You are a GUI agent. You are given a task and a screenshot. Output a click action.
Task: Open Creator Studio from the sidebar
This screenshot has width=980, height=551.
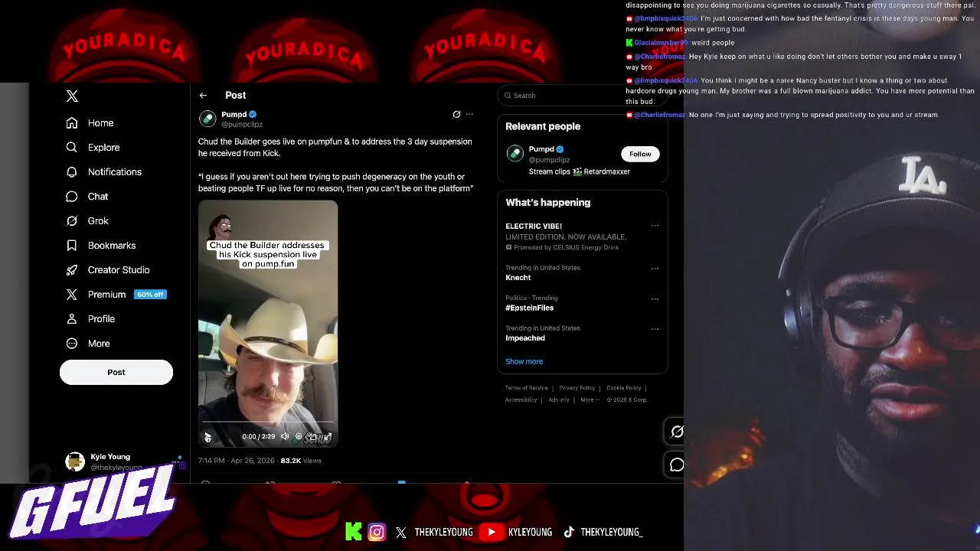pos(108,270)
